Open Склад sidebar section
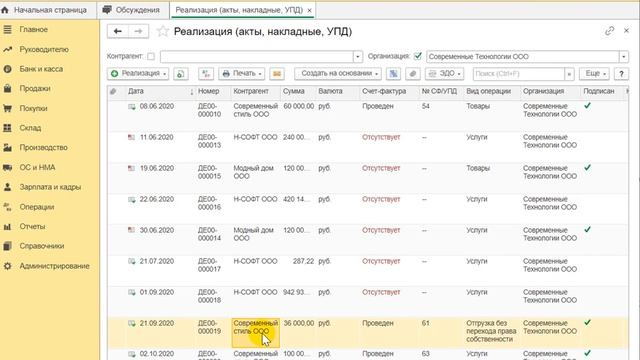 (30, 128)
